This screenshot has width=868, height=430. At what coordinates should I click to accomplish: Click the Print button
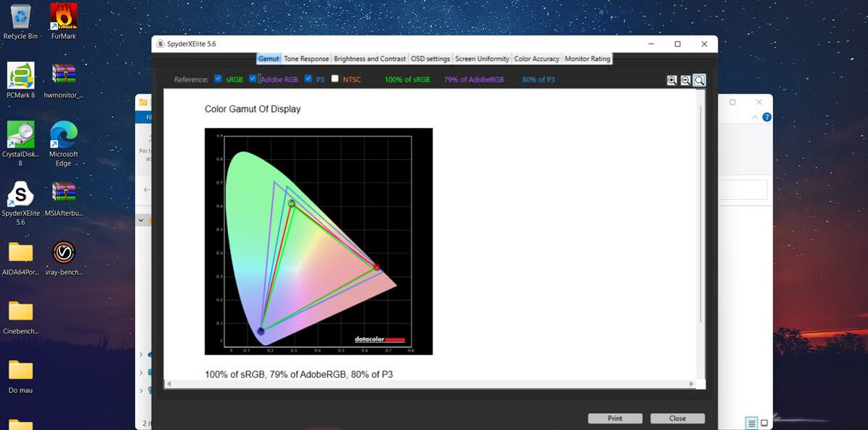coord(615,418)
